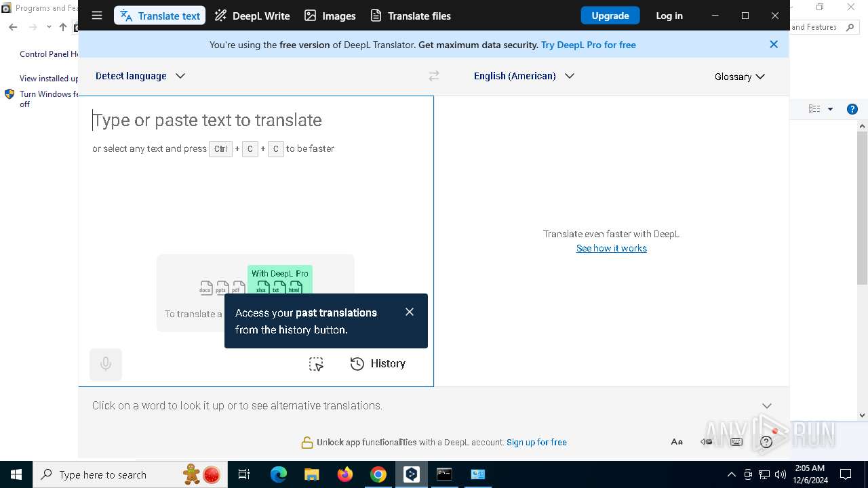The height and width of the screenshot is (488, 868).
Task: Open the Windows Start menu
Action: (16, 474)
